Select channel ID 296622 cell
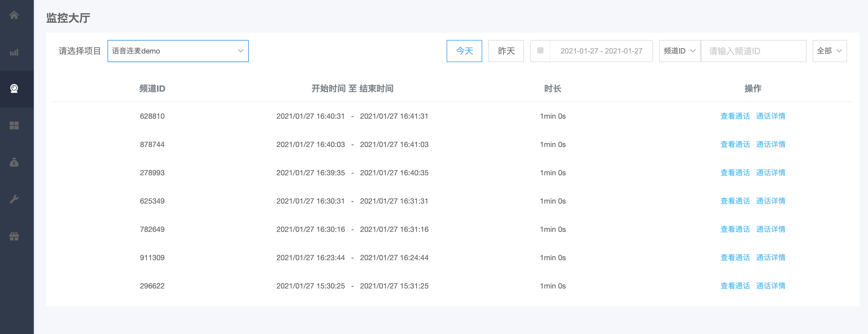 [x=152, y=286]
